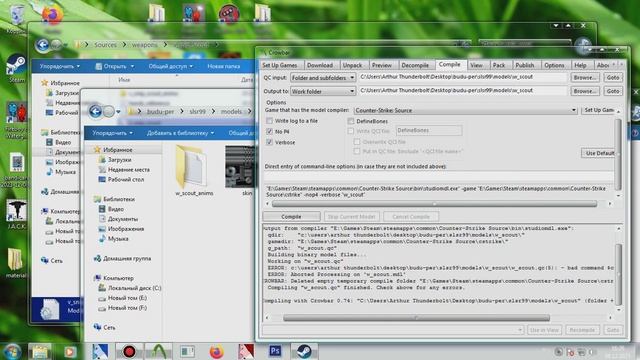Switch to the Decompile tab
This screenshot has height=360, width=640.
coord(415,65)
